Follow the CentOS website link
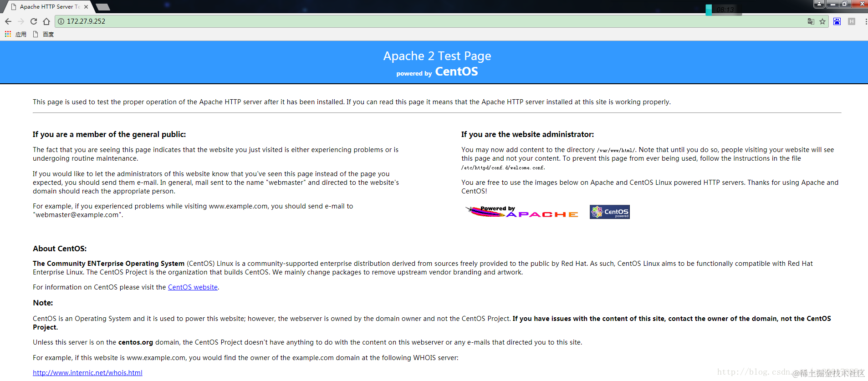 [x=193, y=287]
